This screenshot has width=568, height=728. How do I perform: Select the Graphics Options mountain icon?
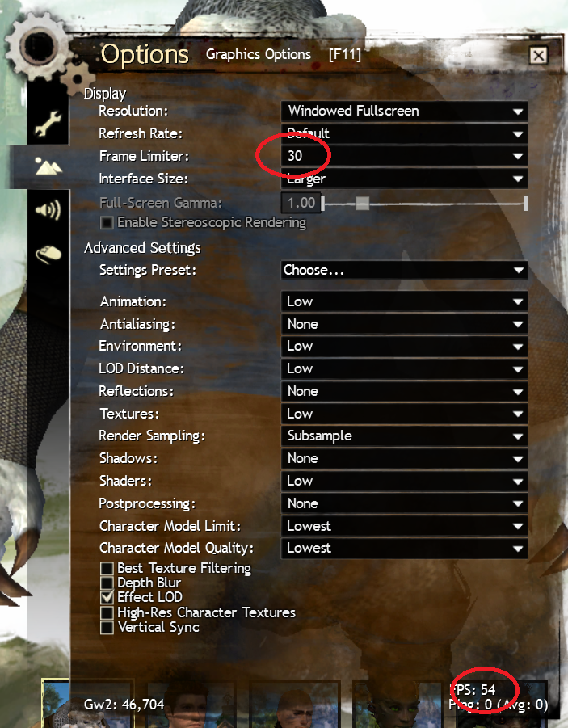coord(48,166)
